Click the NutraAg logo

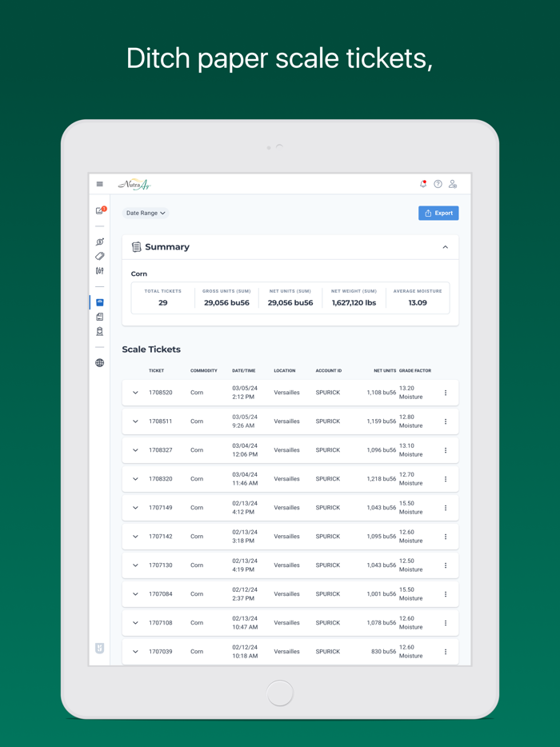pos(134,185)
